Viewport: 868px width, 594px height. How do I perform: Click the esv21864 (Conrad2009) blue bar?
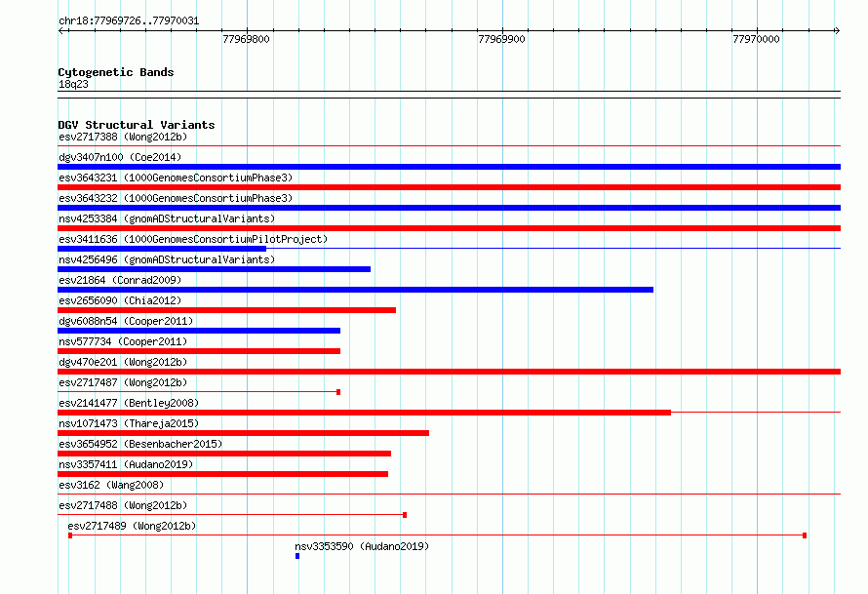355,290
